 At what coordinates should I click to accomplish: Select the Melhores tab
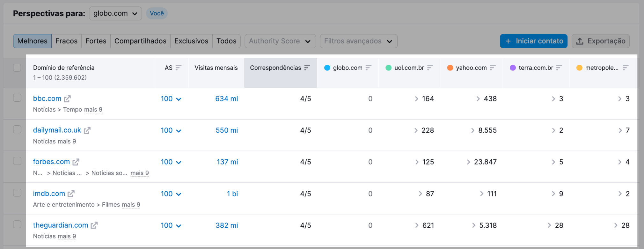click(32, 41)
